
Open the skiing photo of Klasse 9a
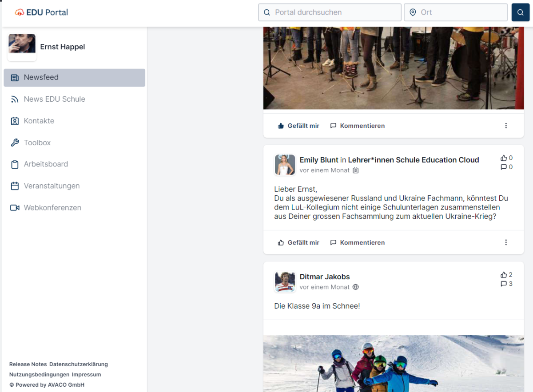(x=394, y=363)
